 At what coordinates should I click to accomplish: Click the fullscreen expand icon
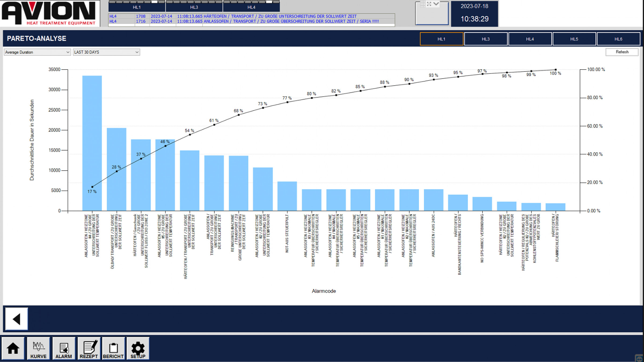point(429,4)
